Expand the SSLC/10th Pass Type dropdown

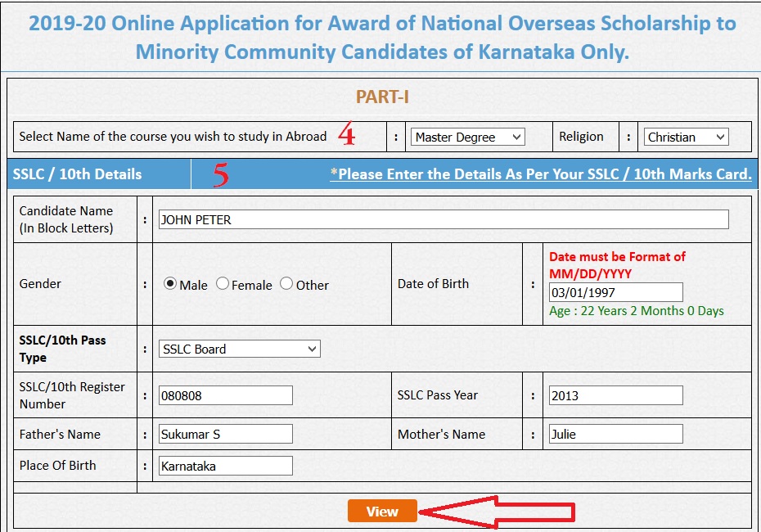coord(239,349)
